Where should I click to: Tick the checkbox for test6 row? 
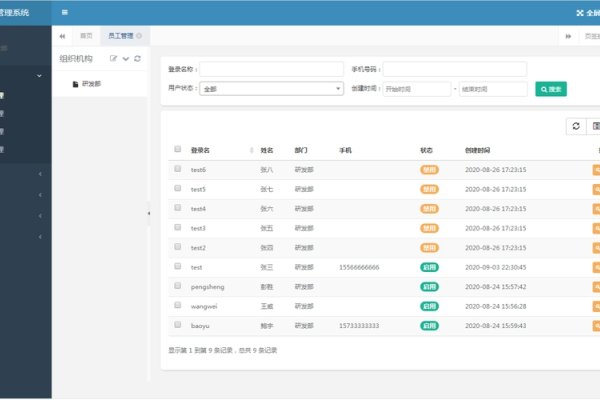[178, 168]
